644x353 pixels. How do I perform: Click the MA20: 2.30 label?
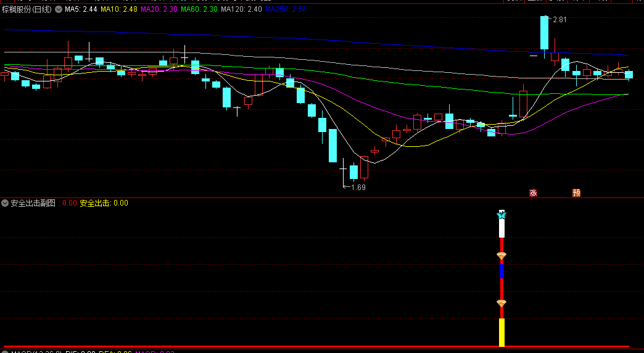159,9
